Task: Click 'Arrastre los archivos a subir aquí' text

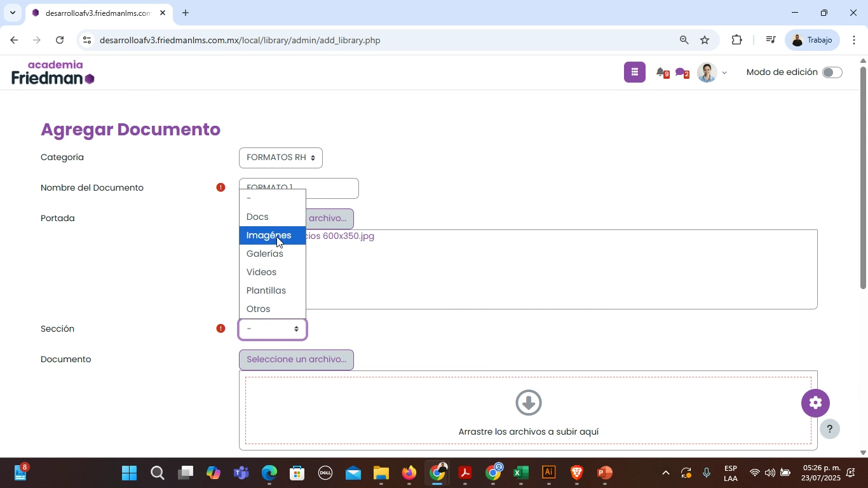Action: click(x=529, y=432)
